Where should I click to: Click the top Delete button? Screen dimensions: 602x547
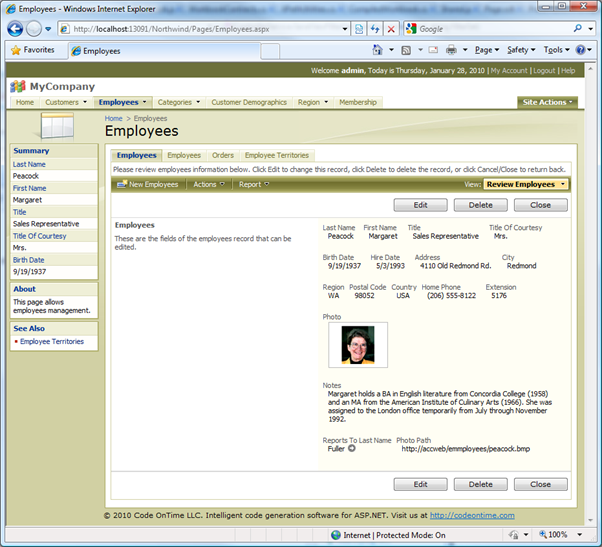(x=481, y=205)
